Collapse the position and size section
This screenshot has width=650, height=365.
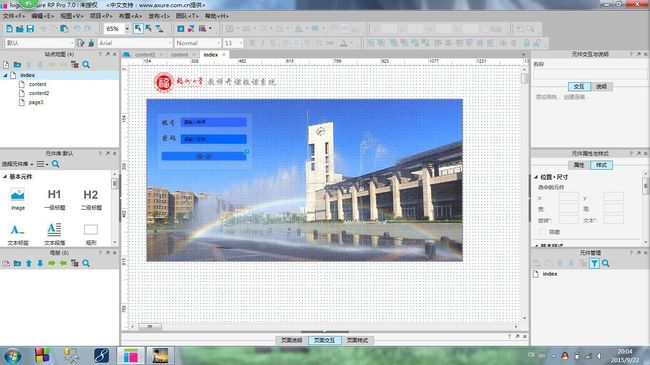(536, 177)
